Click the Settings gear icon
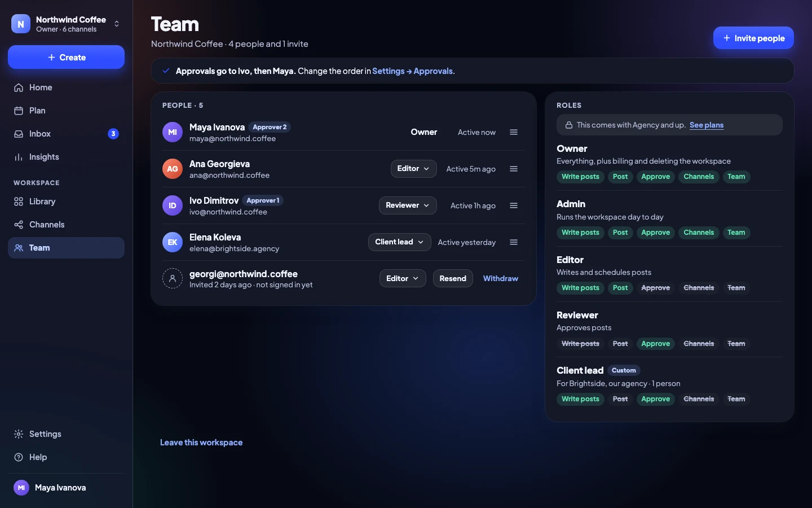Screen dimensions: 812x508 click(19, 434)
